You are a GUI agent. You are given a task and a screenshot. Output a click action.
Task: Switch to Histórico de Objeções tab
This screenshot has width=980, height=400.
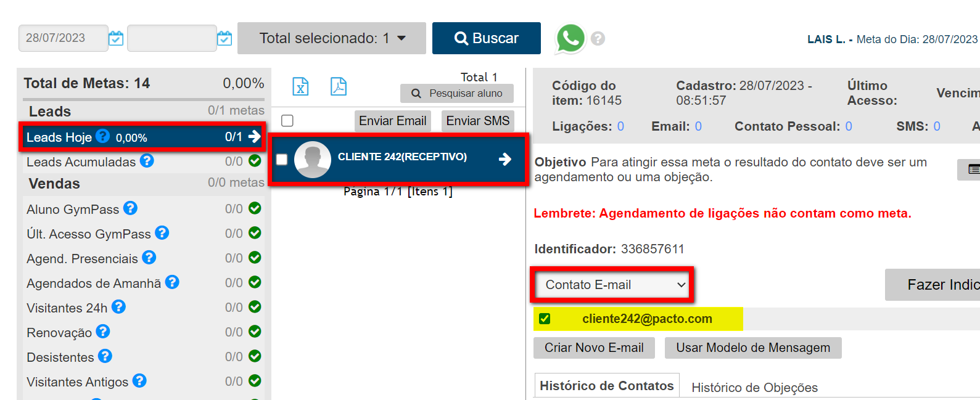point(754,387)
